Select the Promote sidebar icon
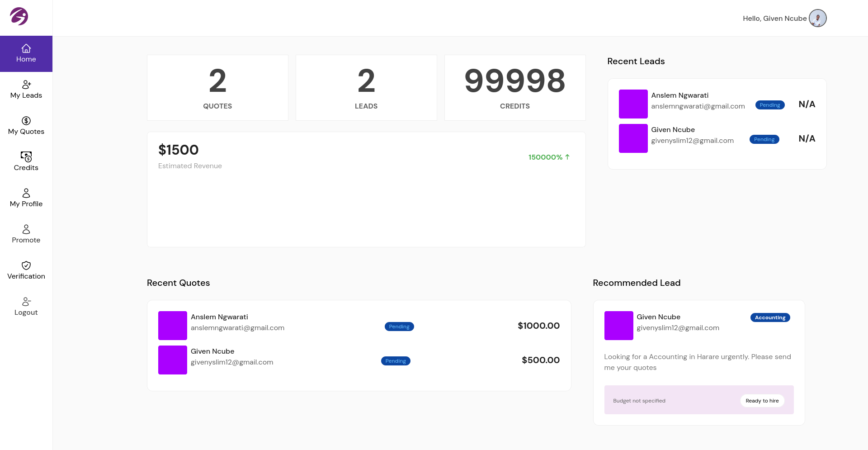The height and width of the screenshot is (450, 868). [26, 229]
